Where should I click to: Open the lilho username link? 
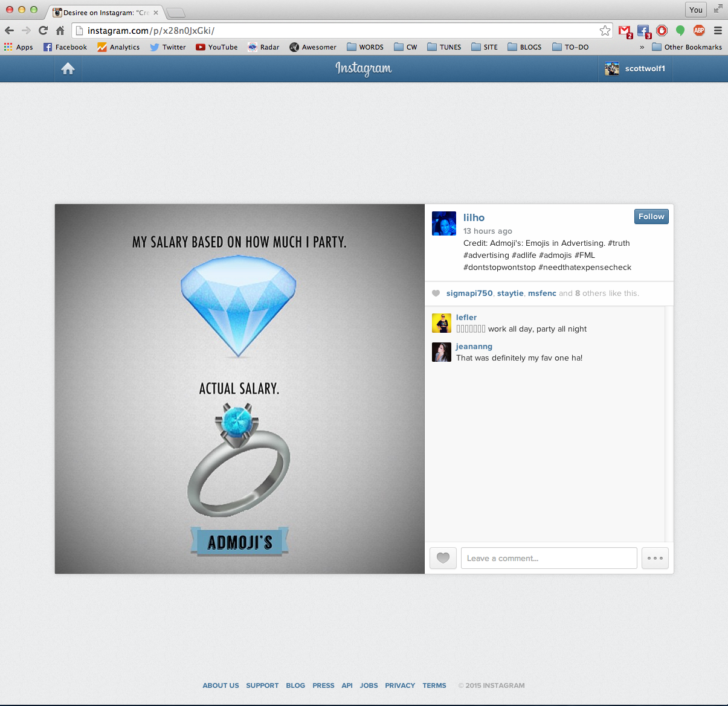click(x=474, y=217)
